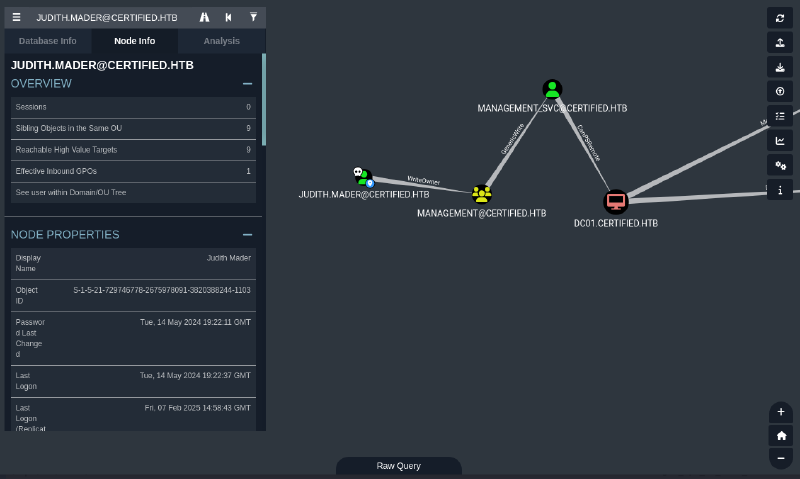Viewport: 800px width, 479px height.
Task: Switch to the Database Info tab
Action: point(47,41)
